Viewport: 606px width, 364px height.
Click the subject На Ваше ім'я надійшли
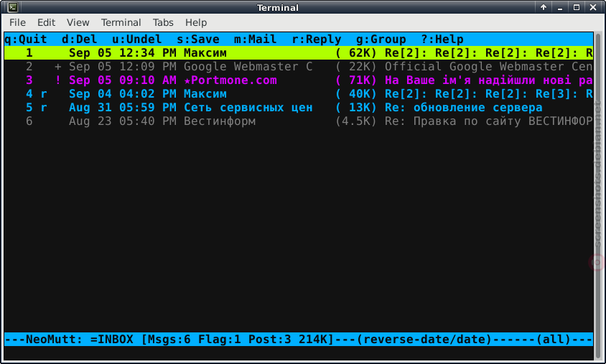pyautogui.click(x=460, y=80)
